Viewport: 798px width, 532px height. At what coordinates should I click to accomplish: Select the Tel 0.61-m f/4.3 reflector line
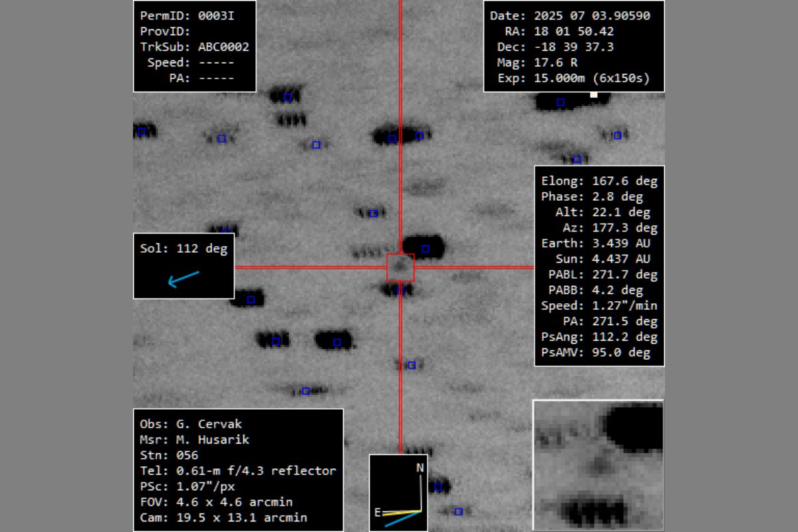(237, 471)
